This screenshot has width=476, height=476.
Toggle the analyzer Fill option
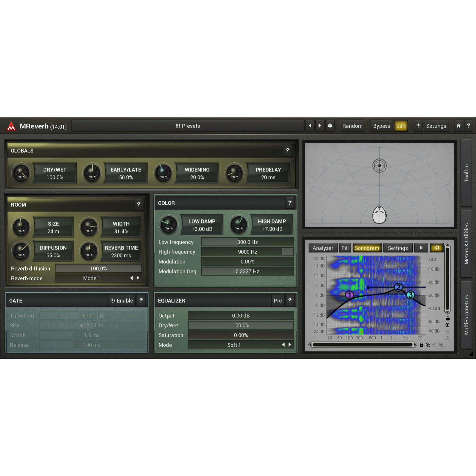tap(345, 248)
